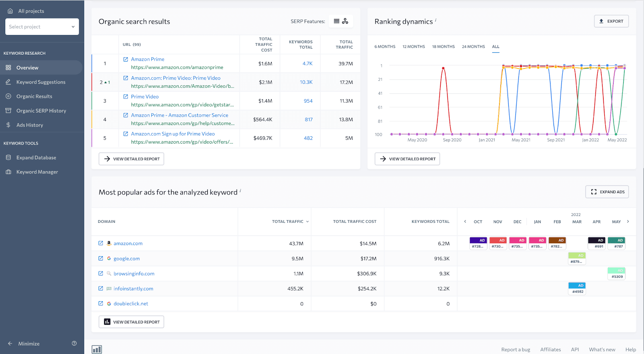Viewport: 644px width, 354px height.
Task: Open external link icon for doubleclick.net
Action: point(101,304)
